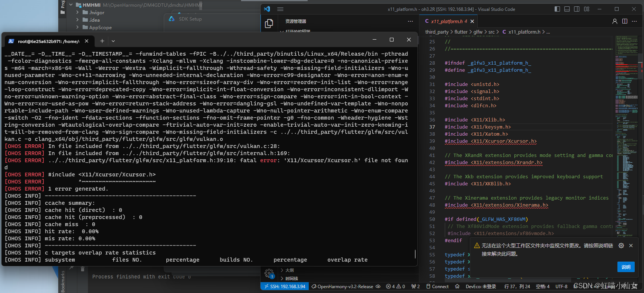Click the terminal tab root@6e25a632b971
The image size is (644, 293).
point(48,41)
